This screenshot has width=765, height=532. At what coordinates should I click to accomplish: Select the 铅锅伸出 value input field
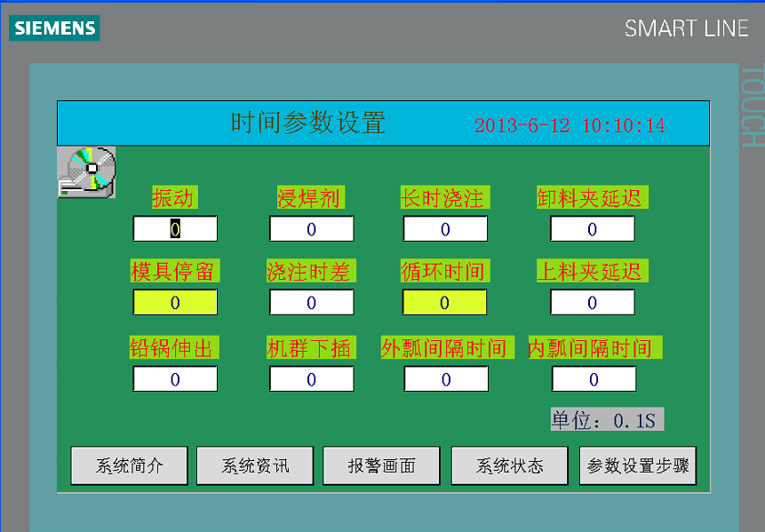(175, 379)
